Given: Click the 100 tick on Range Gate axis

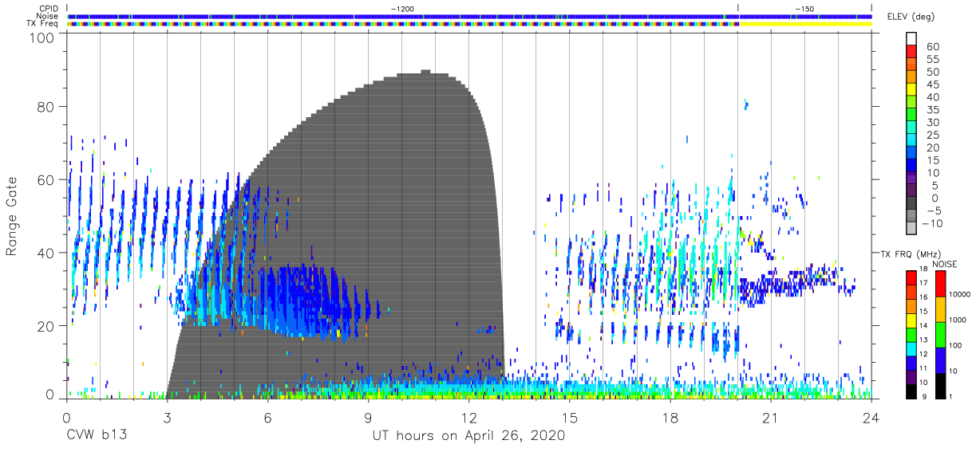Looking at the screenshot, I should (x=41, y=38).
